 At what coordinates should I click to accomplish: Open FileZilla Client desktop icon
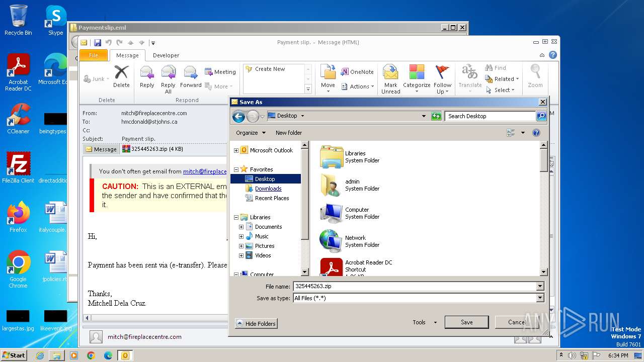tap(18, 168)
